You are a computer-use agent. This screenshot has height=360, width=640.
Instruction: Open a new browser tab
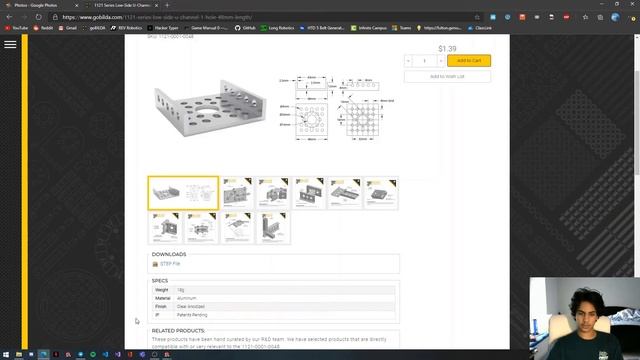tap(167, 5)
